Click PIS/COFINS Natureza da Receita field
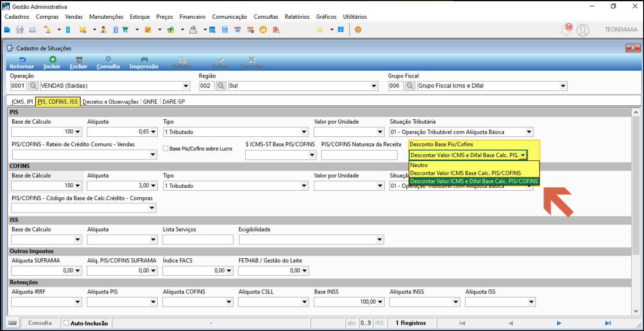644x331 pixels. 359,155
